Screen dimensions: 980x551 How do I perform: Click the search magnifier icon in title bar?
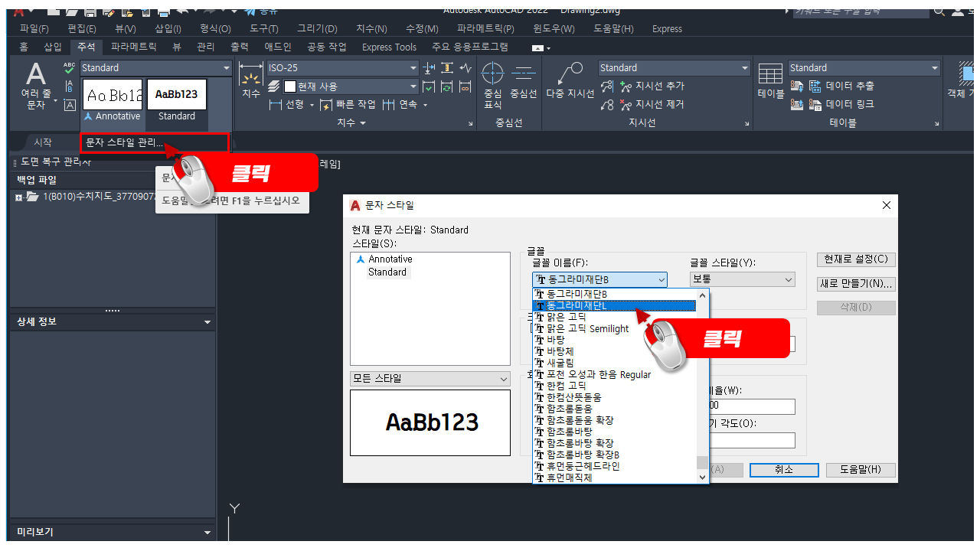pyautogui.click(x=939, y=11)
